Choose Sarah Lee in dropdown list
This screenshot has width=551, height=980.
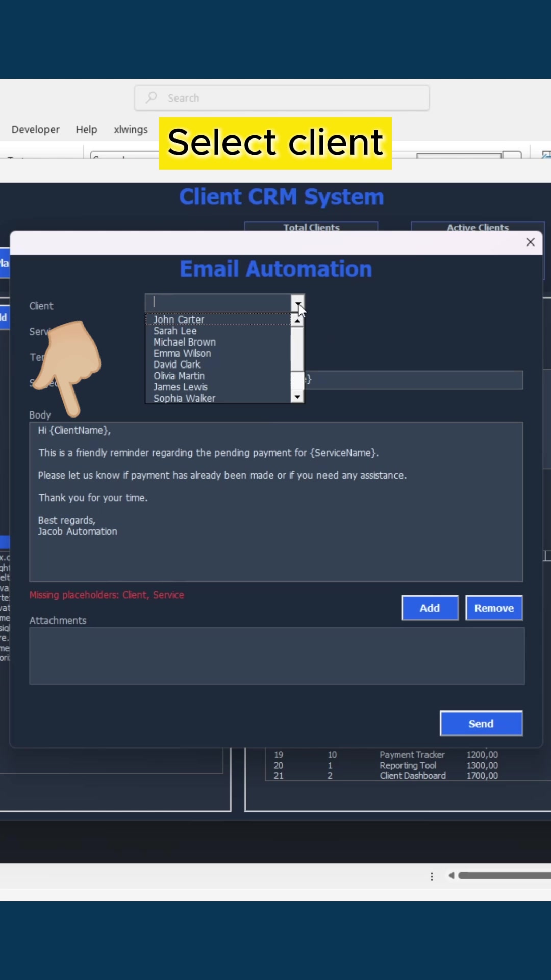click(218, 331)
